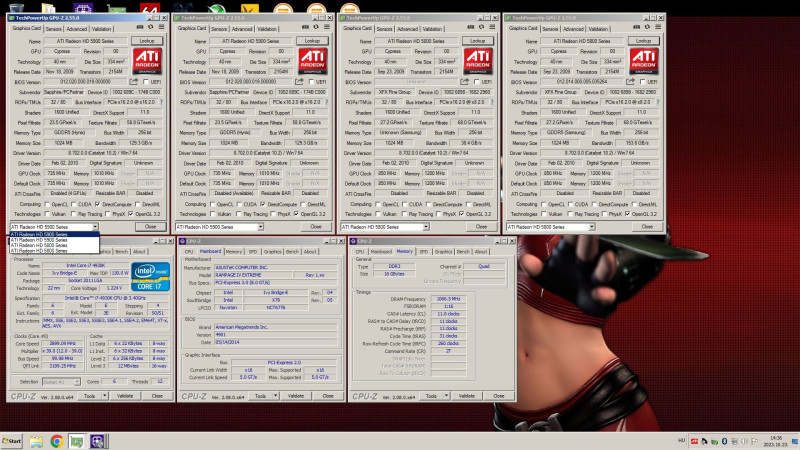Click Windows Start button
800x450 pixels.
[x=12, y=441]
